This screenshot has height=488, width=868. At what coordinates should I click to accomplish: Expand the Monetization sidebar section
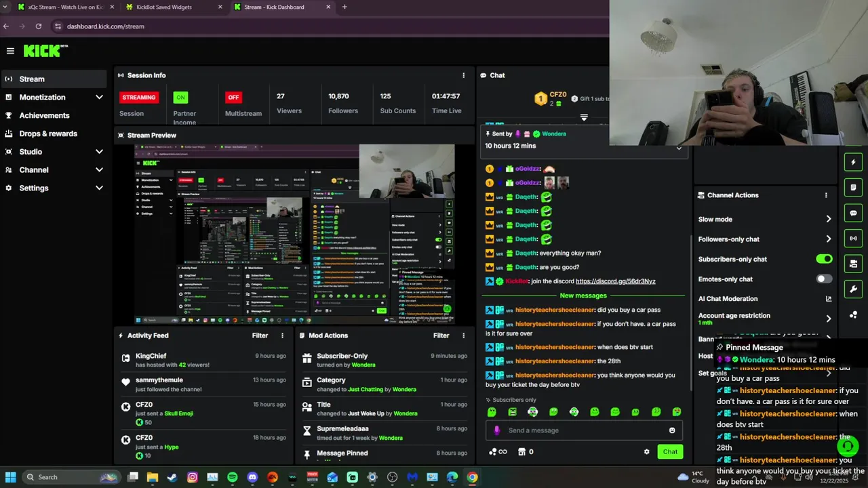pos(54,97)
